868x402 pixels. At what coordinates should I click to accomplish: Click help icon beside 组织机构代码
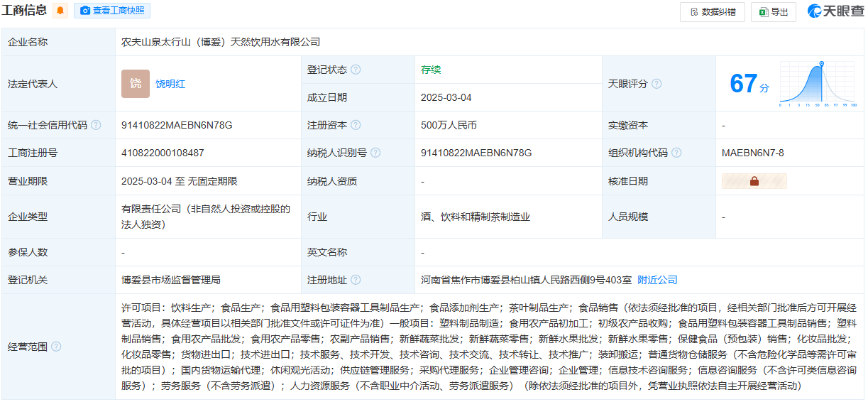(x=676, y=153)
